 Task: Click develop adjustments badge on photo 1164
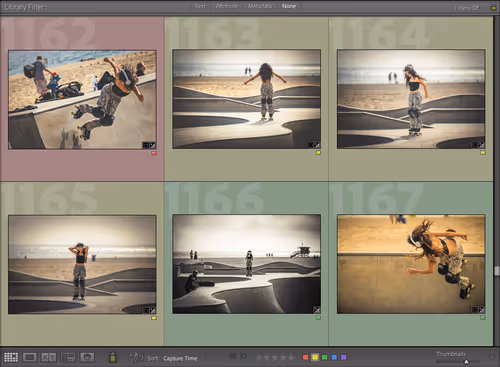[481, 145]
